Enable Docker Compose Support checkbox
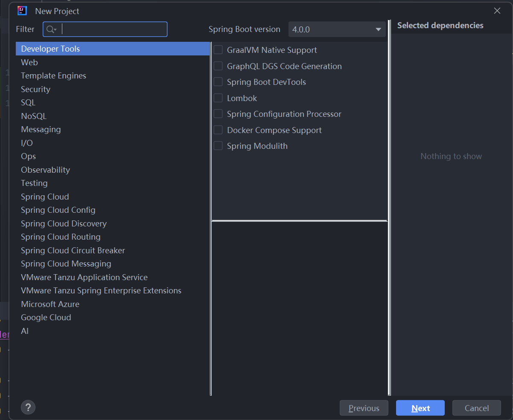This screenshot has width=513, height=420. point(218,130)
